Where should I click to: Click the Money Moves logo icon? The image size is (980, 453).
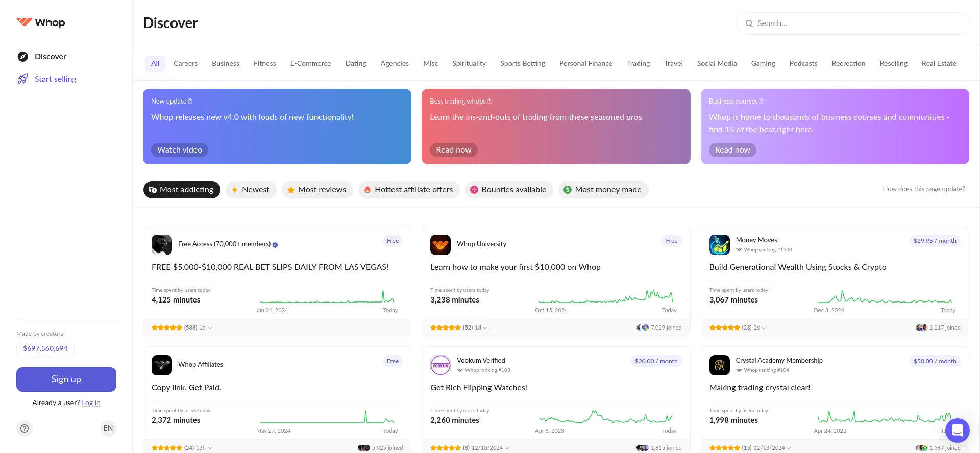720,245
